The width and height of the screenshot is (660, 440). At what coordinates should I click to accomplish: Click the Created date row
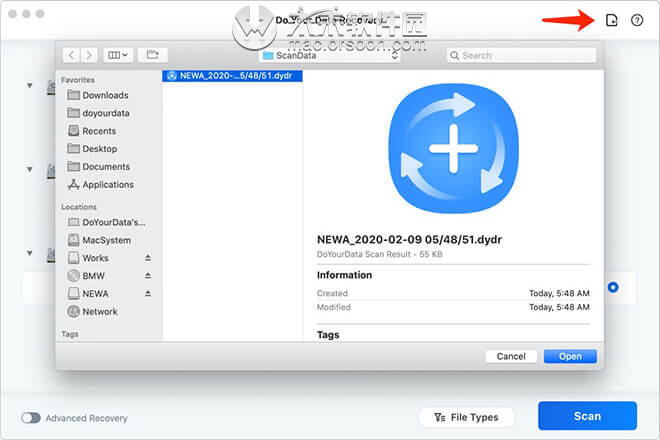coord(453,293)
